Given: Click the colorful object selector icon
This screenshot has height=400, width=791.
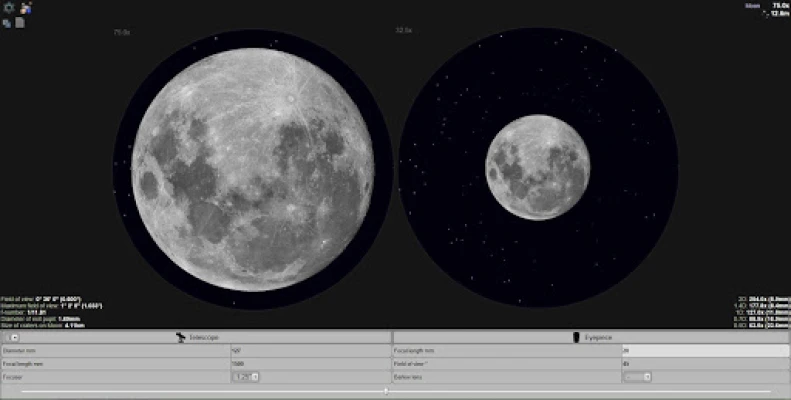Looking at the screenshot, I should point(26,8).
